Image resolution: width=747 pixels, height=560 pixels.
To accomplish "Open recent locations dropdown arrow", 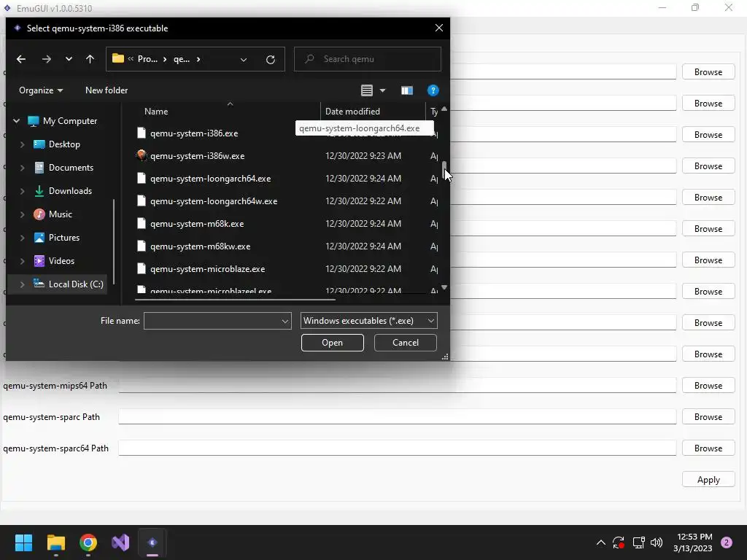I will 69,59.
